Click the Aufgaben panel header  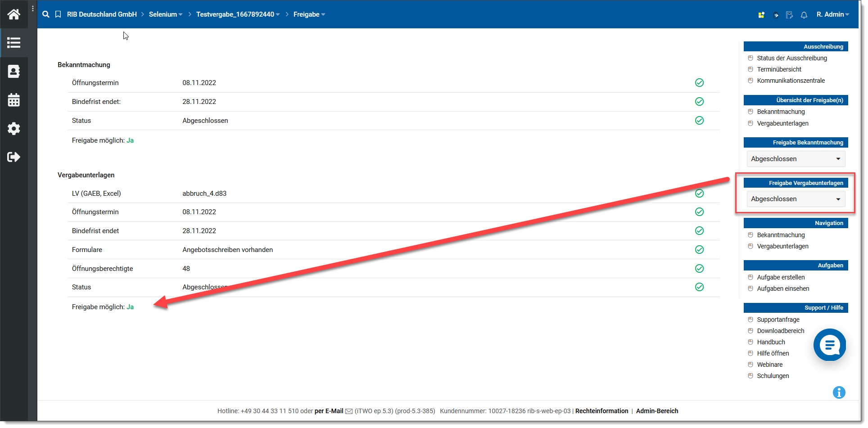pyautogui.click(x=796, y=266)
